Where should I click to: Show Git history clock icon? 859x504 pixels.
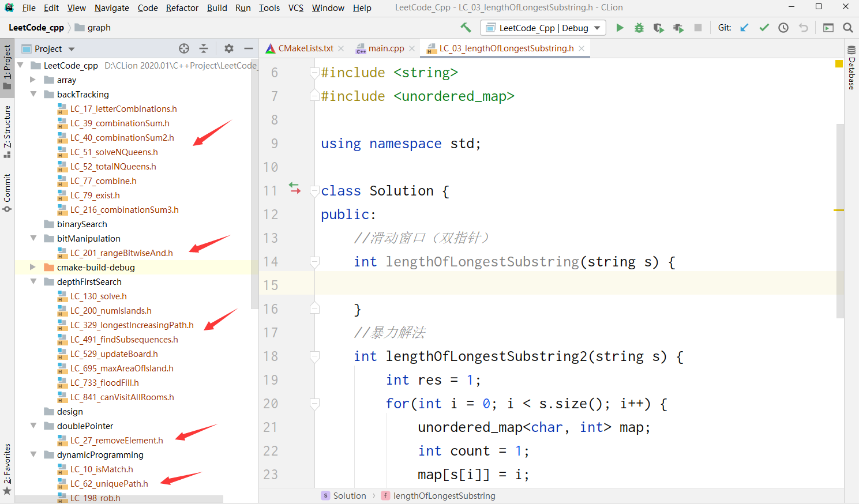(783, 28)
